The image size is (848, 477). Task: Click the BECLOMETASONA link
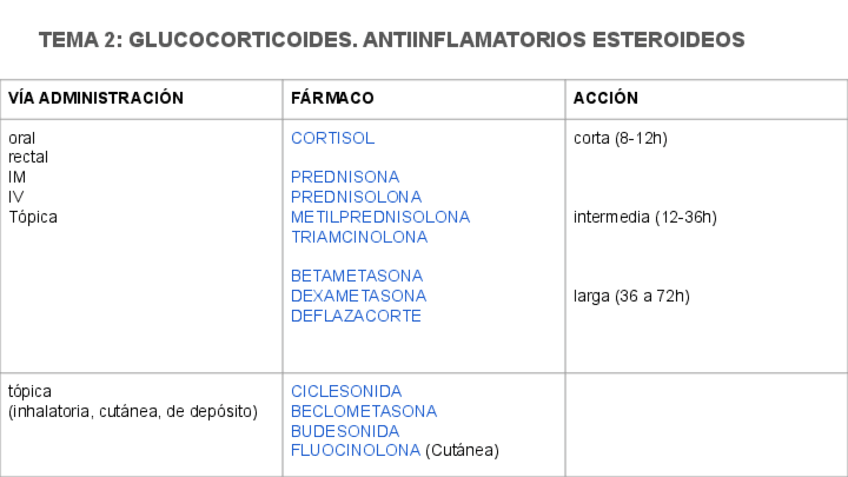pyautogui.click(x=364, y=411)
